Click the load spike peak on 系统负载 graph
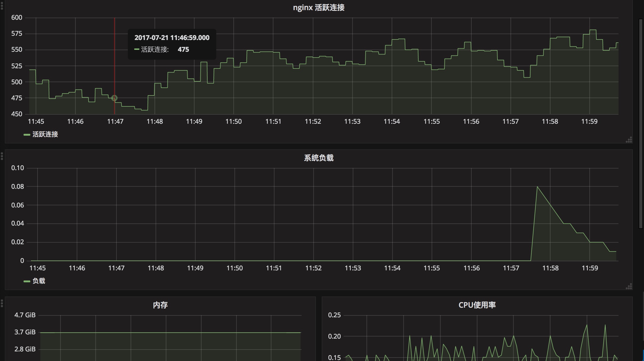The height and width of the screenshot is (361, 644). pyautogui.click(x=537, y=187)
